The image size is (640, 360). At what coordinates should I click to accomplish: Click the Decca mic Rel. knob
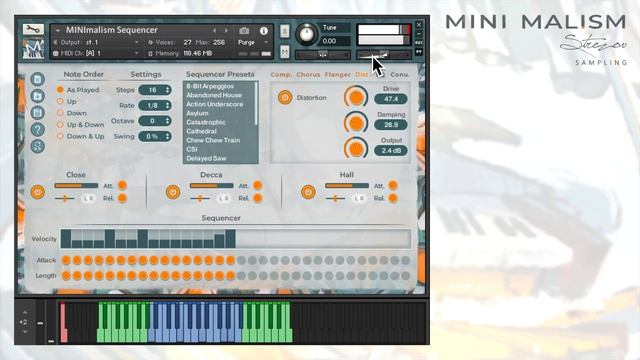click(258, 198)
